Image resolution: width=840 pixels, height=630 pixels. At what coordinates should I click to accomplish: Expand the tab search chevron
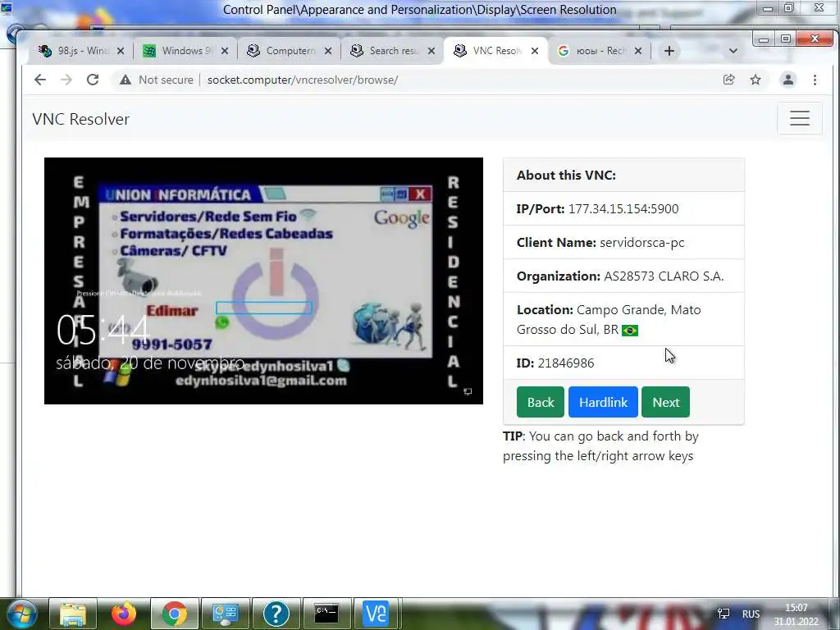click(x=733, y=51)
